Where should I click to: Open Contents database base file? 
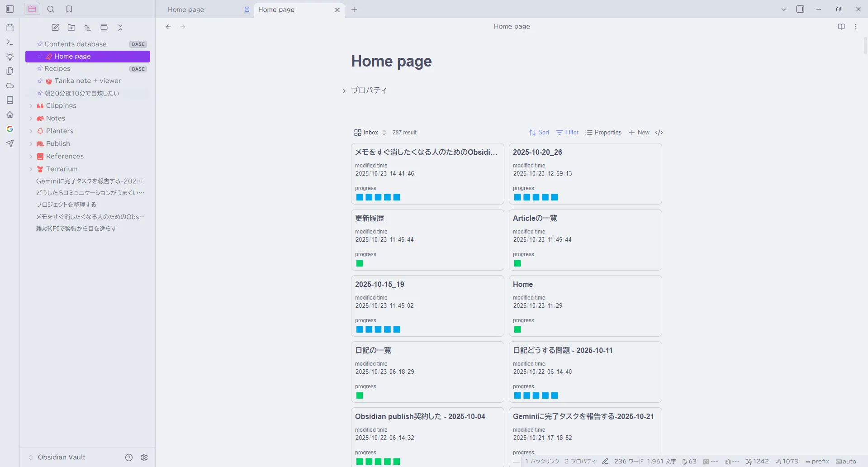[x=87, y=44]
